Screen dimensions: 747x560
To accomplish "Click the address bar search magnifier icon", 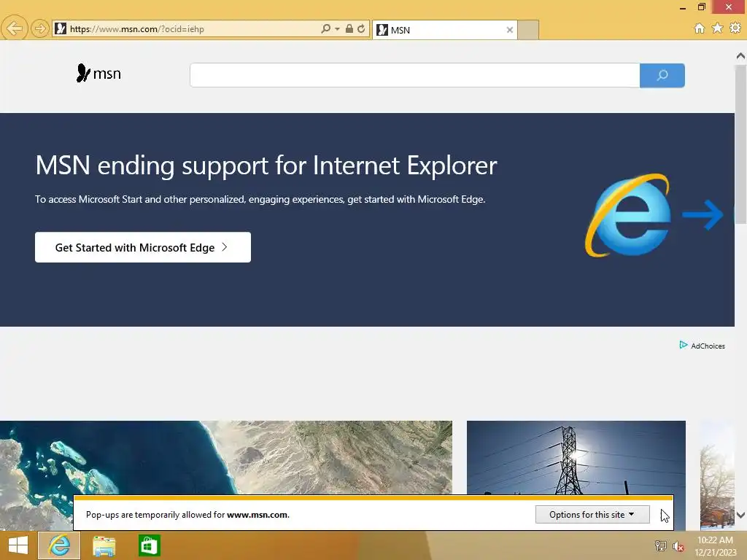I will [x=326, y=28].
